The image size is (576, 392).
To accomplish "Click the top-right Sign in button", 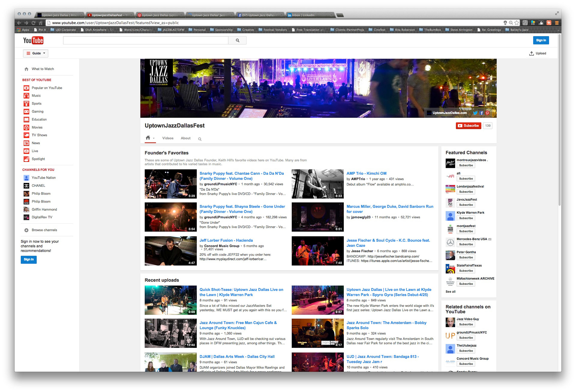I will (541, 40).
